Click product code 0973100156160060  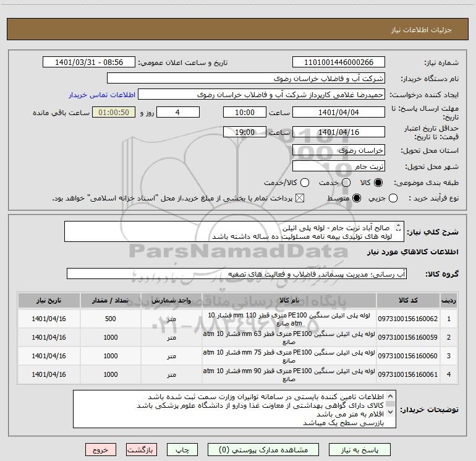408,356
